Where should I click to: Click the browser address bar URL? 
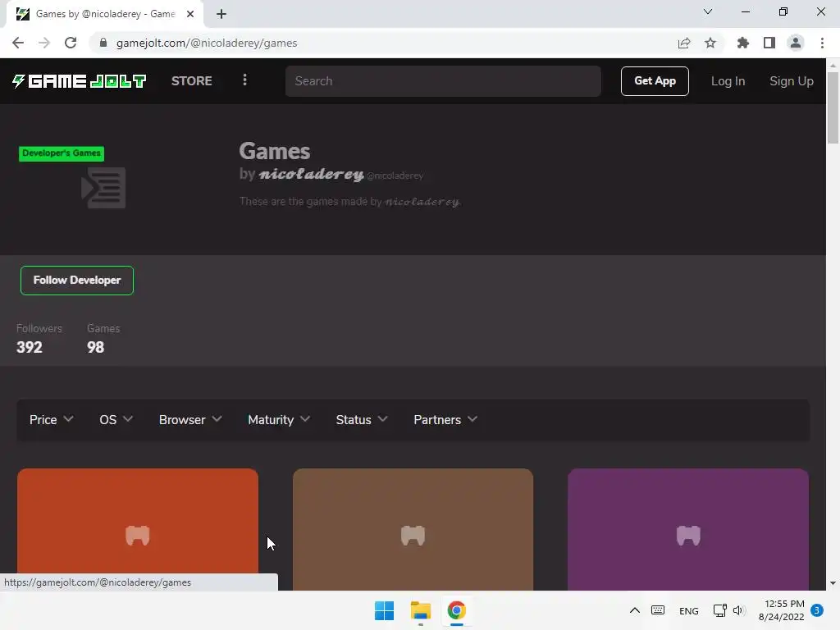[207, 43]
